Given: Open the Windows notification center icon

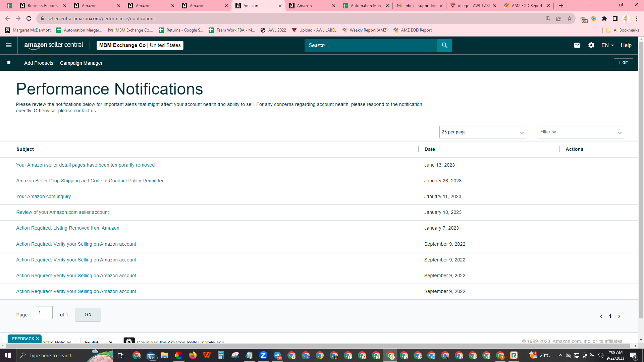Looking at the screenshot, I should tap(633, 355).
